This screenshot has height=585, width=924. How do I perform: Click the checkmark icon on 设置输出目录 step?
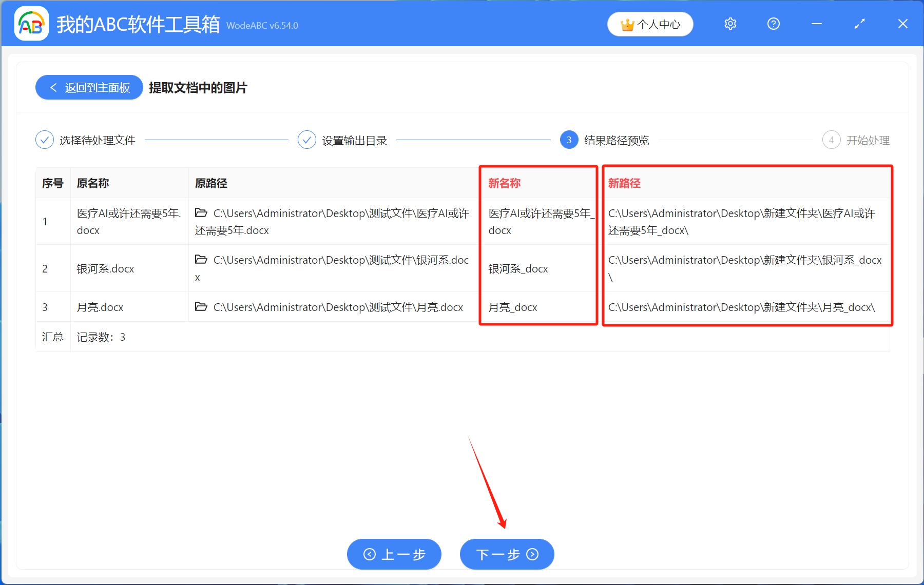[x=307, y=140]
